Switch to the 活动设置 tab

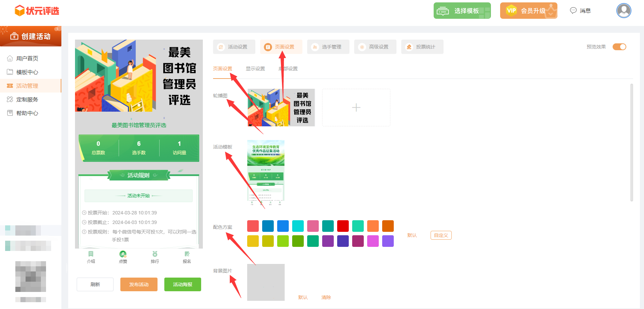(234, 47)
